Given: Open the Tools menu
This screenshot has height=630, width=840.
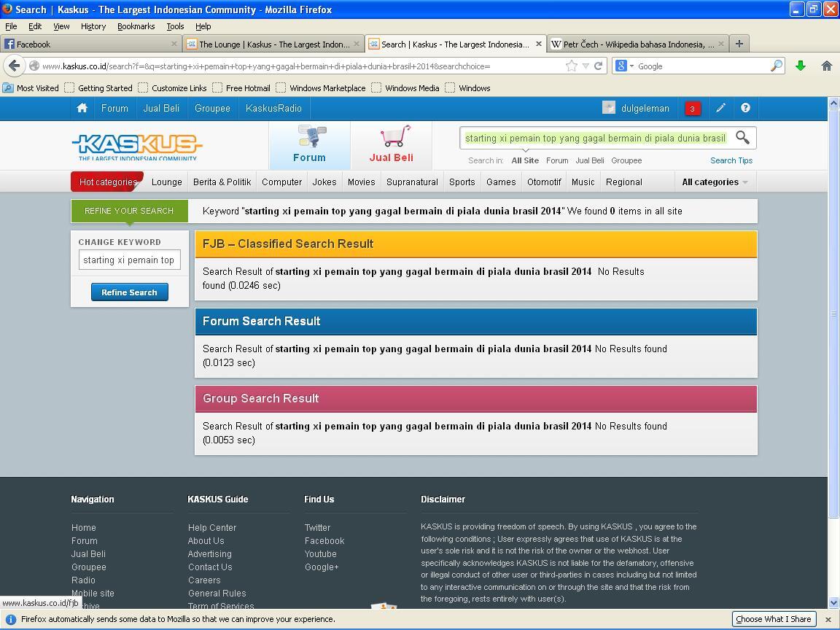Looking at the screenshot, I should 175,26.
